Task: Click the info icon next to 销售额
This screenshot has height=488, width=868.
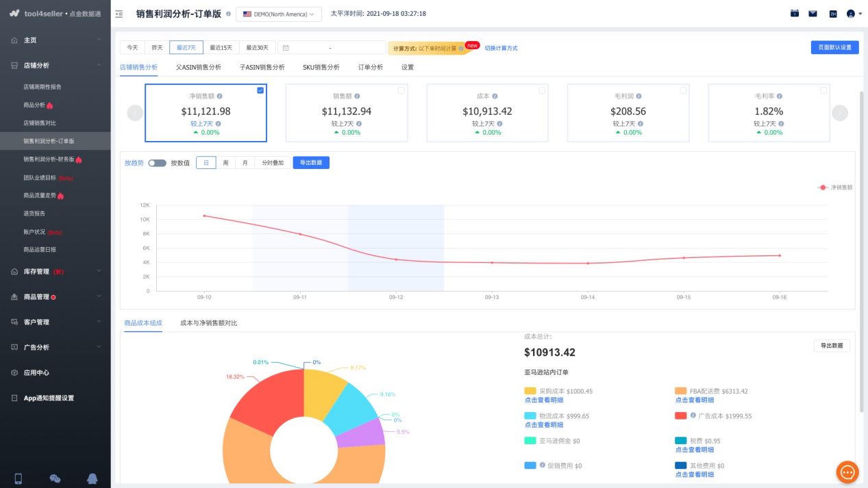Action: tap(357, 97)
